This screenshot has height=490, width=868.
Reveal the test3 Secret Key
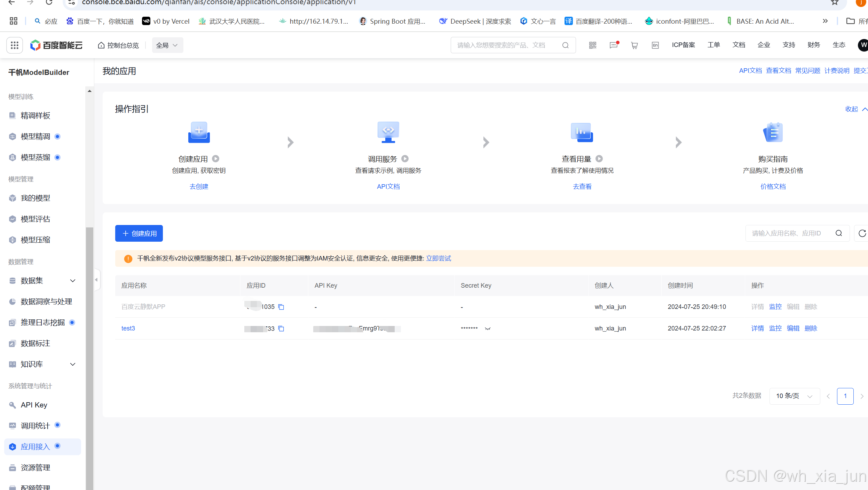coord(488,328)
